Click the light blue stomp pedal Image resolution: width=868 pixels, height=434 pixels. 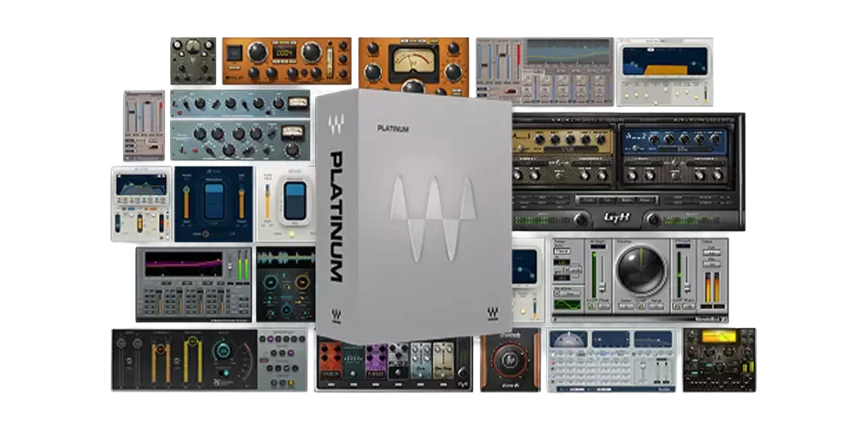pos(420,360)
